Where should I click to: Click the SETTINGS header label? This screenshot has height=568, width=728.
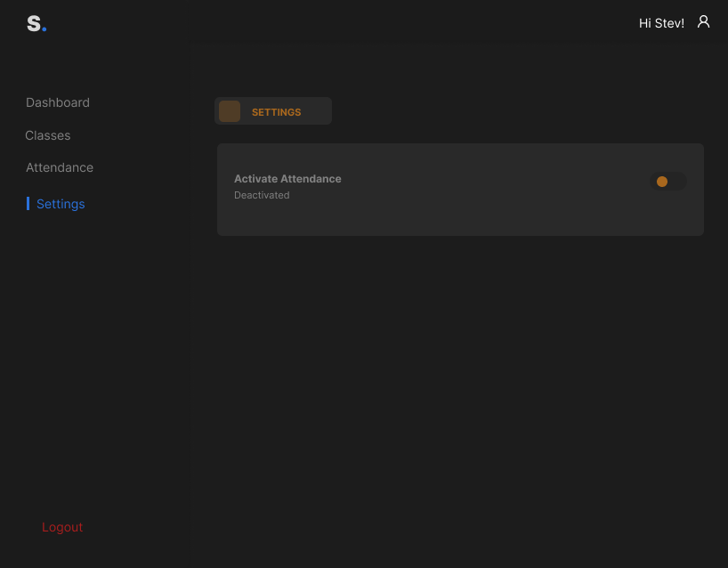276,112
